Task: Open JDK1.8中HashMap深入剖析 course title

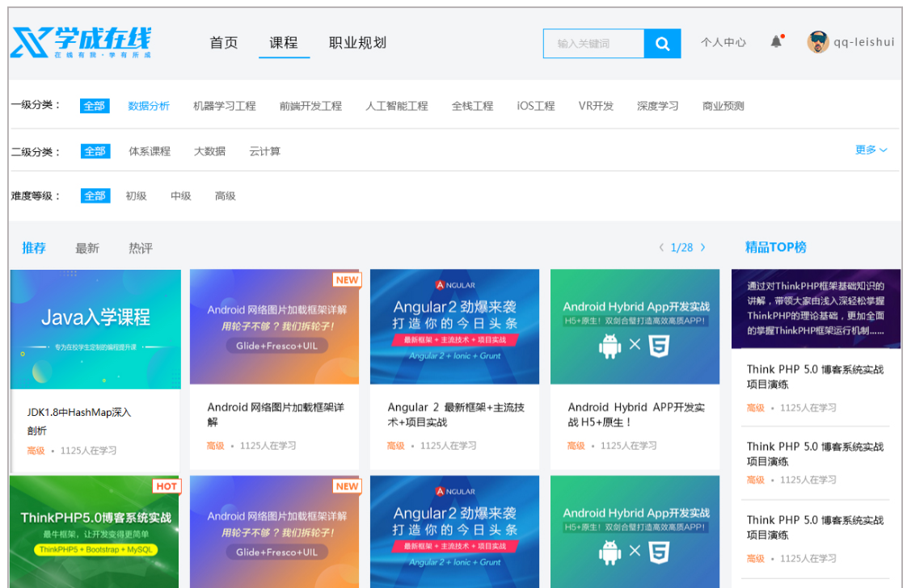Action: click(x=78, y=421)
